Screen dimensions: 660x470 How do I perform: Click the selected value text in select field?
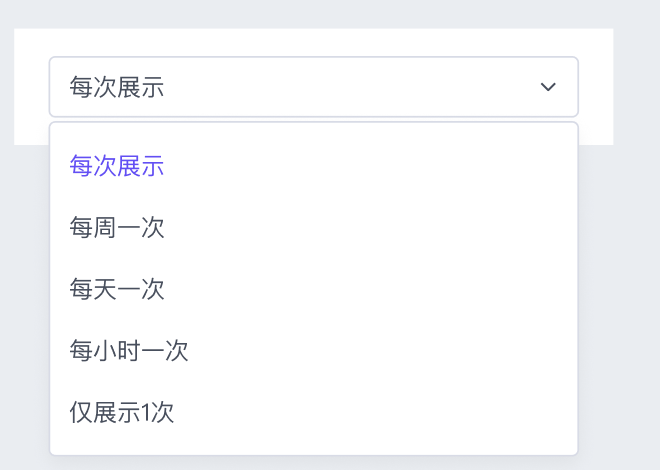click(117, 87)
